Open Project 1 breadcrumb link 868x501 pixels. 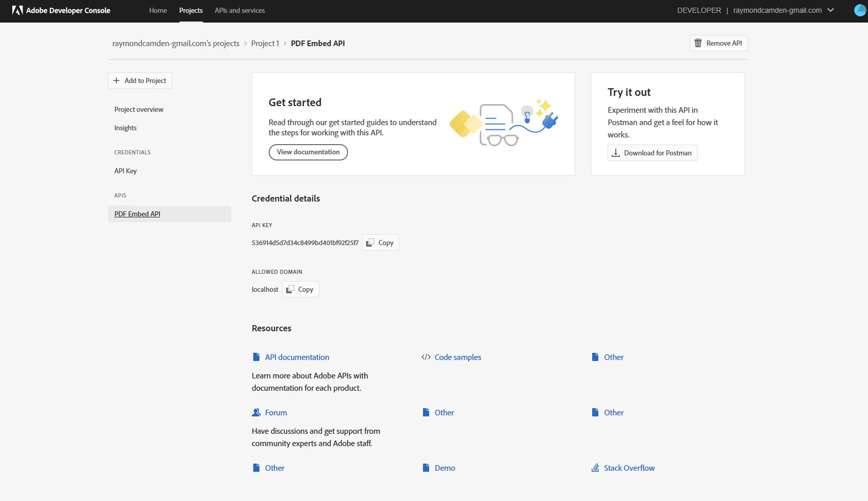(x=265, y=43)
